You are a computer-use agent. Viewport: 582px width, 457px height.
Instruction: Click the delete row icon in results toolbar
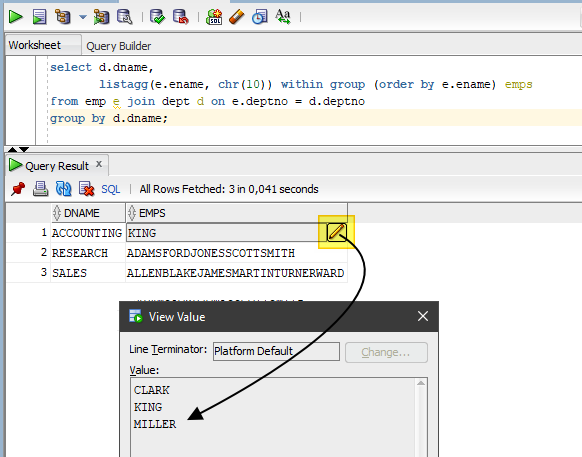click(86, 189)
